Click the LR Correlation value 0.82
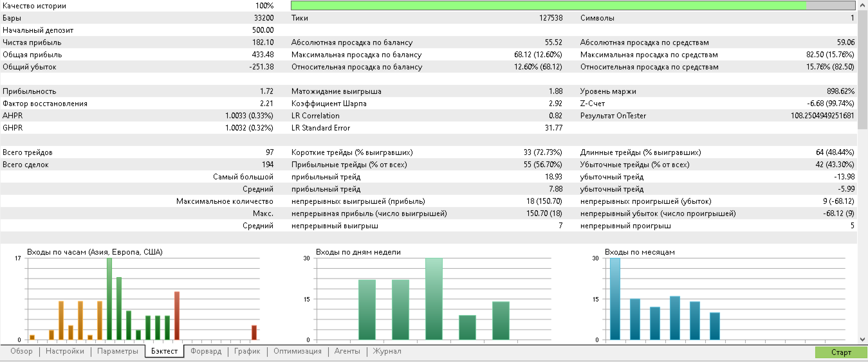The width and height of the screenshot is (868, 362). click(x=556, y=116)
